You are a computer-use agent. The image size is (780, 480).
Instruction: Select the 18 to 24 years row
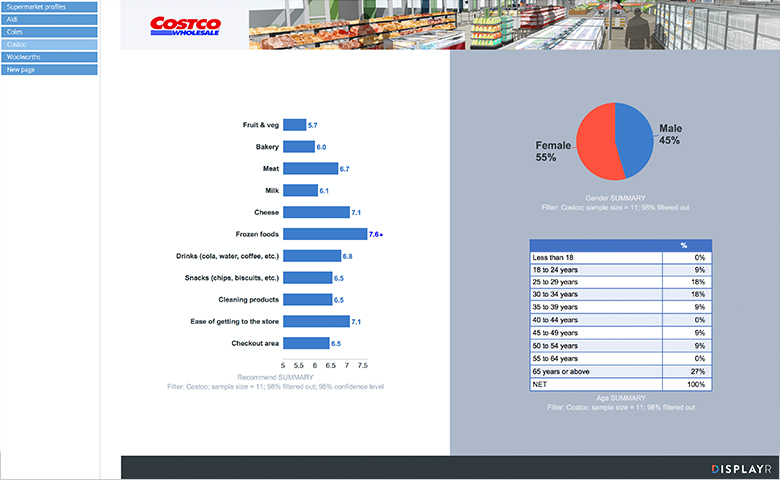tap(621, 270)
